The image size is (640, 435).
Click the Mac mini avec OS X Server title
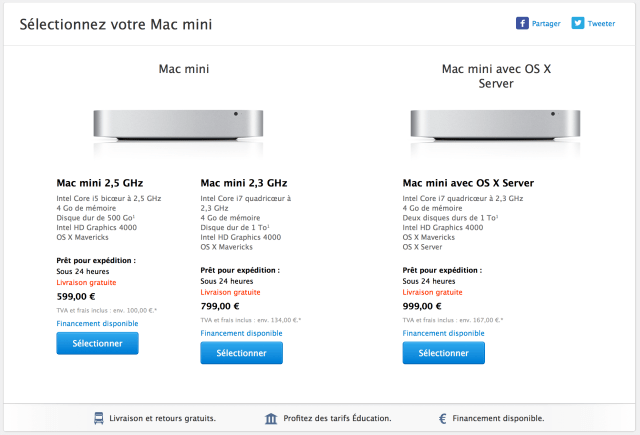(x=468, y=183)
